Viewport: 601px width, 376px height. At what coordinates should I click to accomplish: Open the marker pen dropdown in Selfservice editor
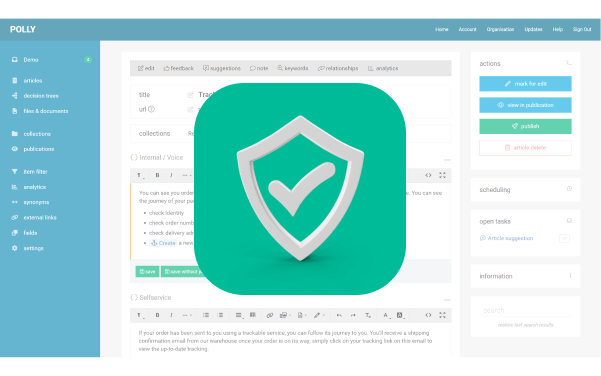click(319, 315)
